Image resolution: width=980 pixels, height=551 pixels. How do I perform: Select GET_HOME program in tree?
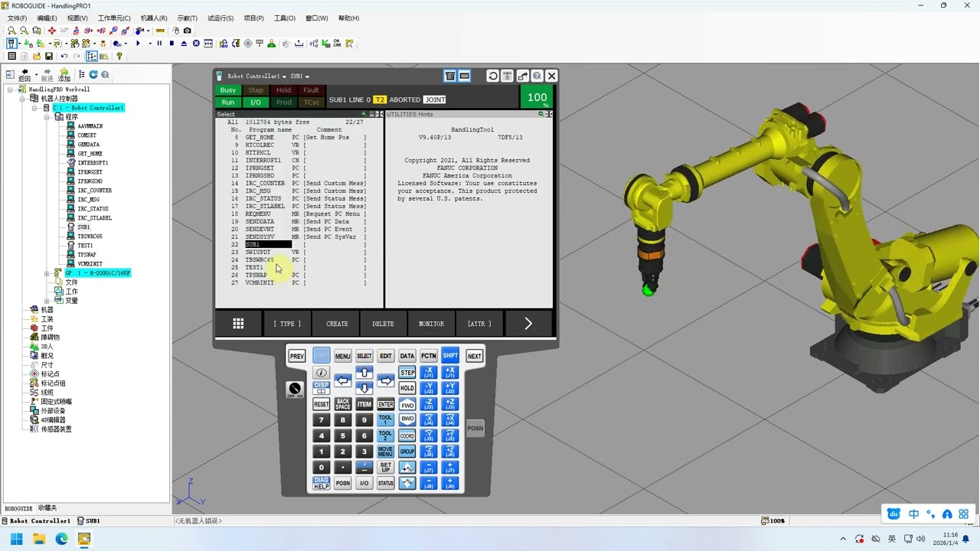90,154
